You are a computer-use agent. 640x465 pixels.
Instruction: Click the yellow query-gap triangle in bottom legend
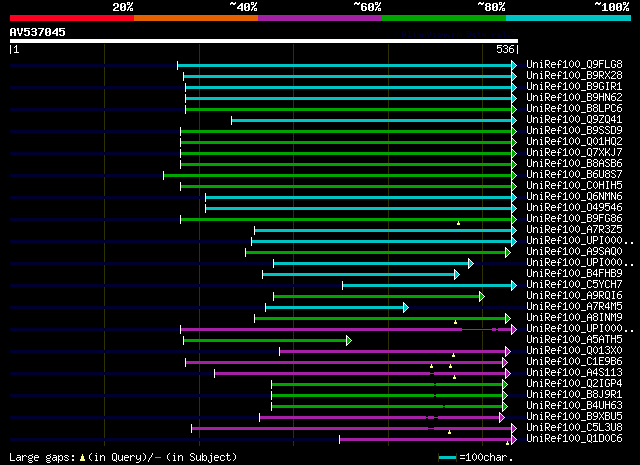click(82, 458)
